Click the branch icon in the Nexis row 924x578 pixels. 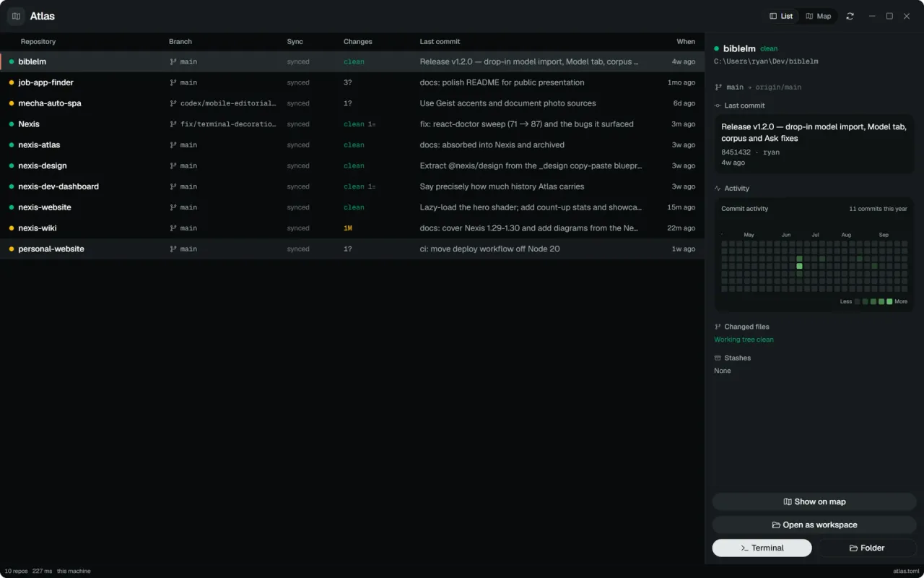coord(173,124)
